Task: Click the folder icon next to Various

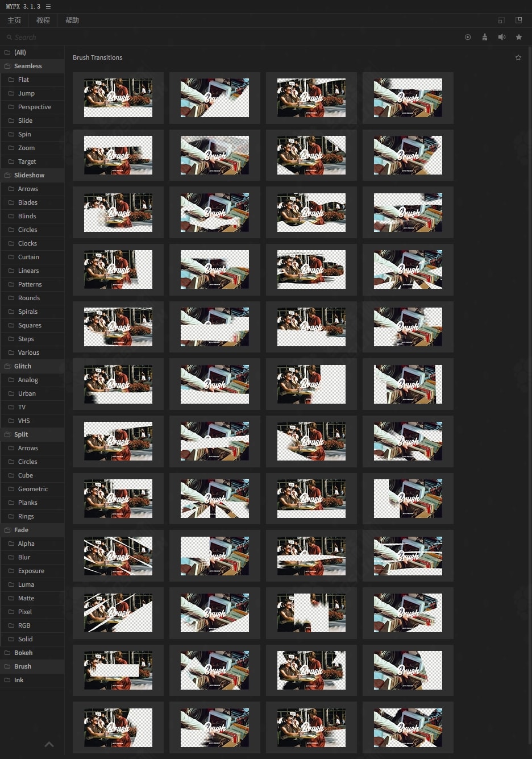Action: point(11,352)
